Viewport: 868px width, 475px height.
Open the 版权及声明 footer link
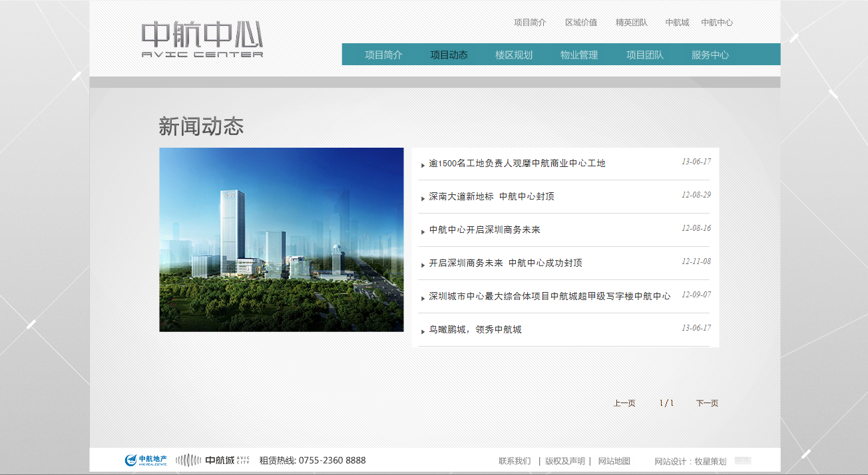tap(565, 461)
